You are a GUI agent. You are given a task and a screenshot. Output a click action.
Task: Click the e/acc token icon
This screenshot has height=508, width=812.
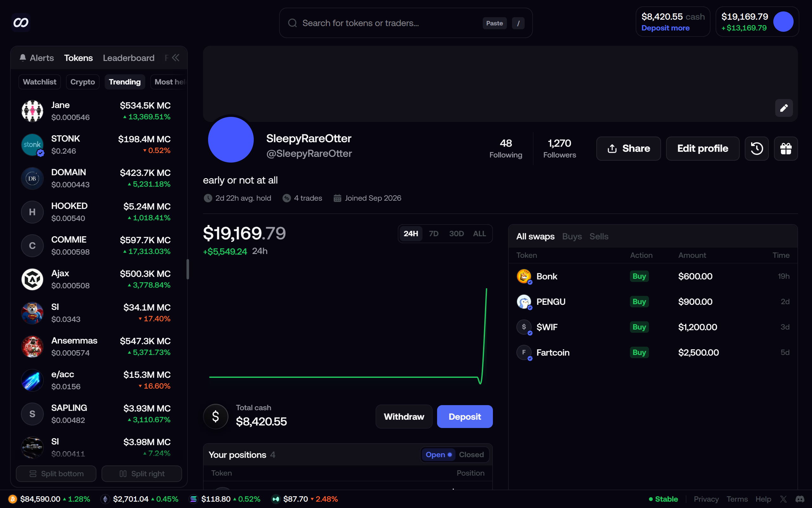tap(32, 380)
